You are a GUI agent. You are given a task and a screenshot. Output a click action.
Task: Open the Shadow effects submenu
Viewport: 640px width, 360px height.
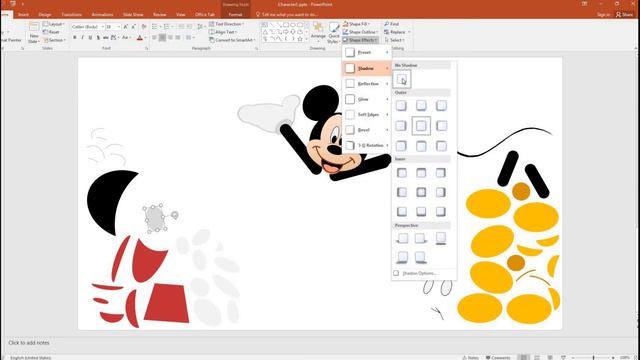tap(366, 68)
